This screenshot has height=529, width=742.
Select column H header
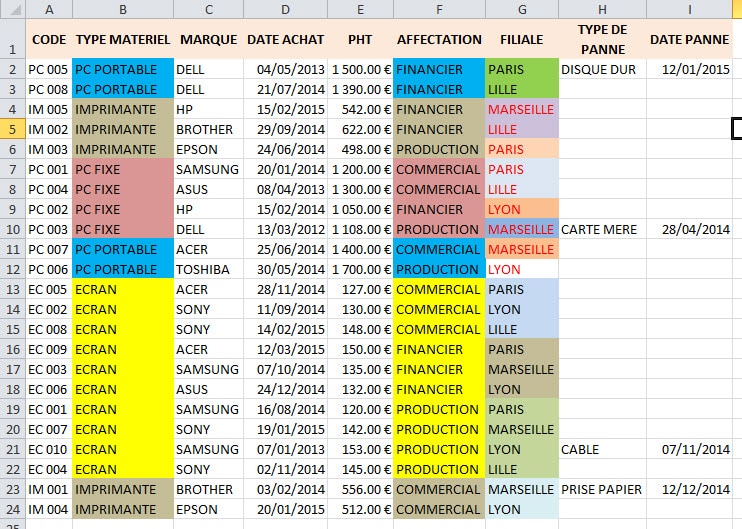[602, 9]
